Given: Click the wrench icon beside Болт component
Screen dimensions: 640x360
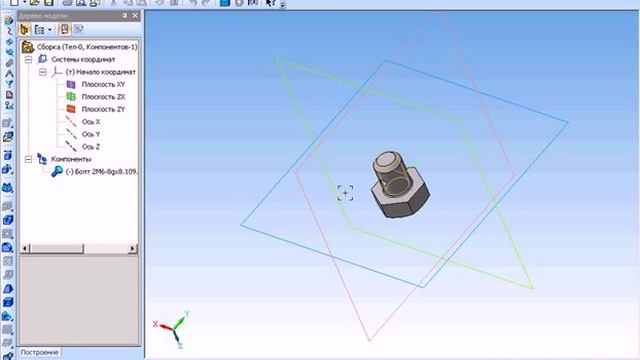Looking at the screenshot, I should [x=57, y=171].
